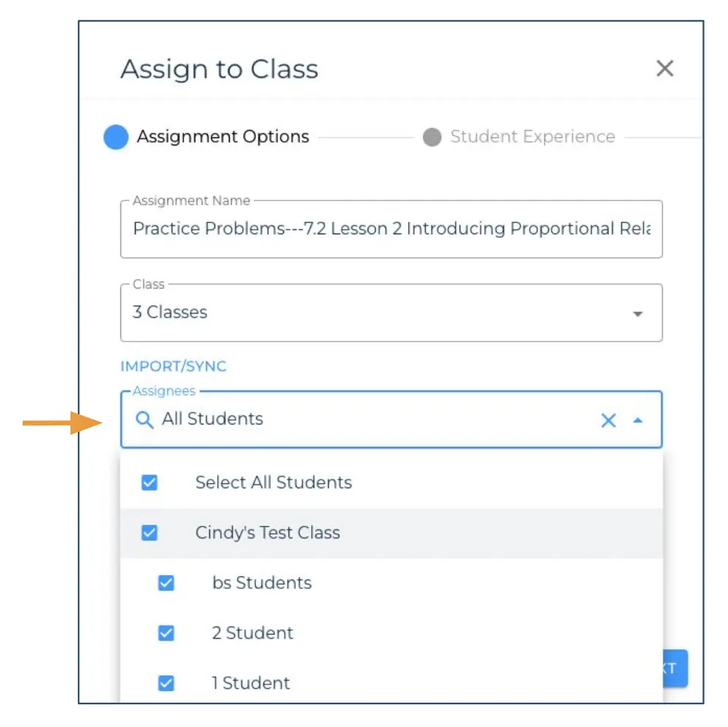Uncheck 2 Student

[166, 632]
